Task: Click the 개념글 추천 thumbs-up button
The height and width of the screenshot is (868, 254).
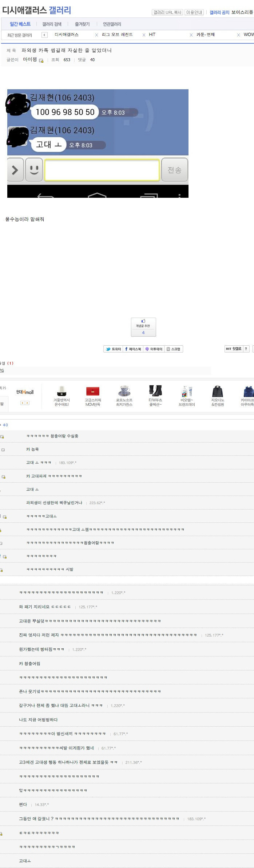Action: [x=143, y=327]
